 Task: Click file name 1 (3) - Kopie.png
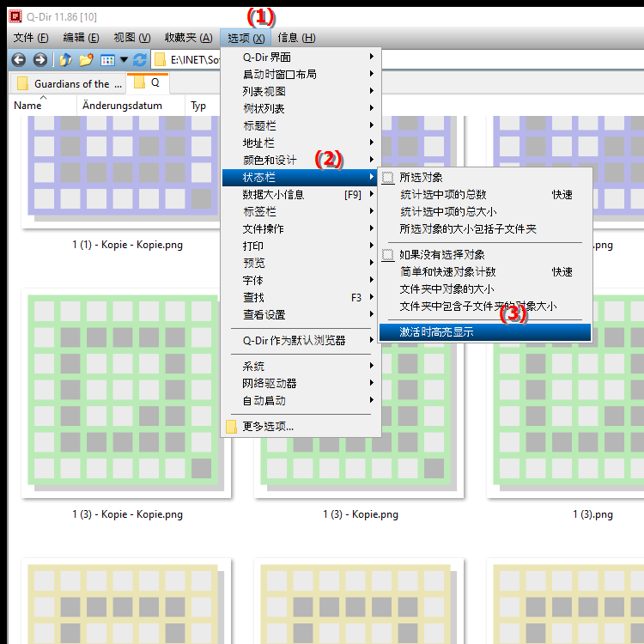(360, 514)
